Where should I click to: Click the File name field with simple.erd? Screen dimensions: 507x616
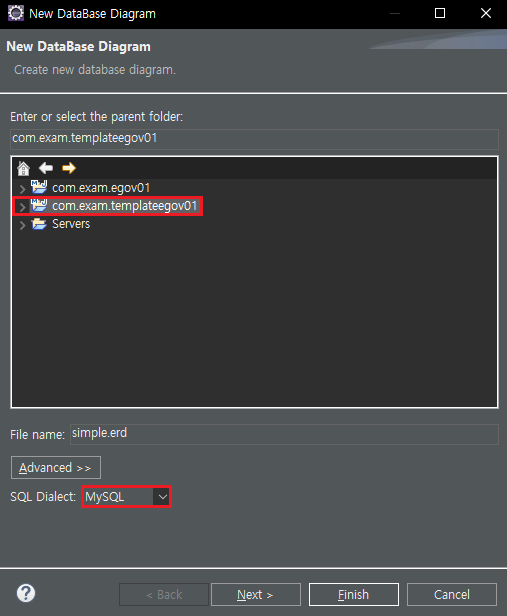pos(284,434)
